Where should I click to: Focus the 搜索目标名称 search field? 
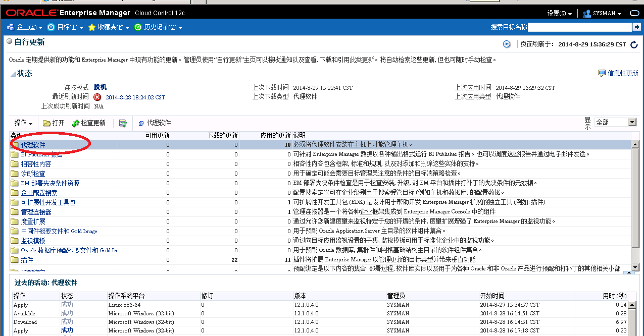(x=580, y=27)
